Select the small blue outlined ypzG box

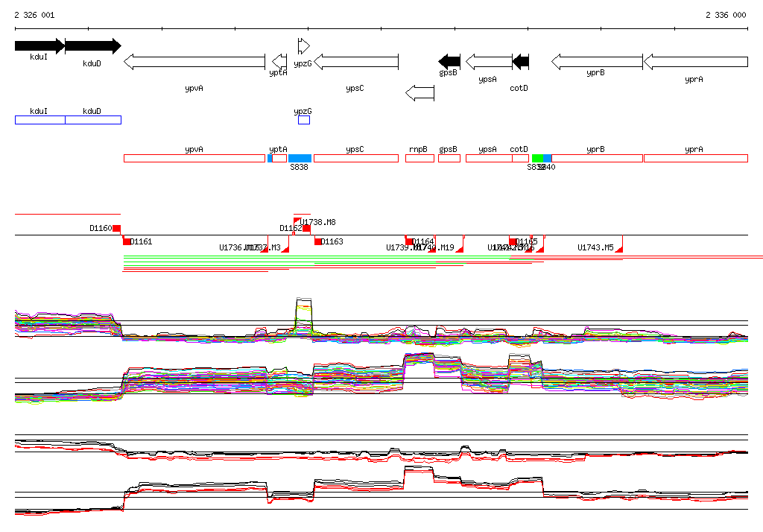tap(304, 120)
